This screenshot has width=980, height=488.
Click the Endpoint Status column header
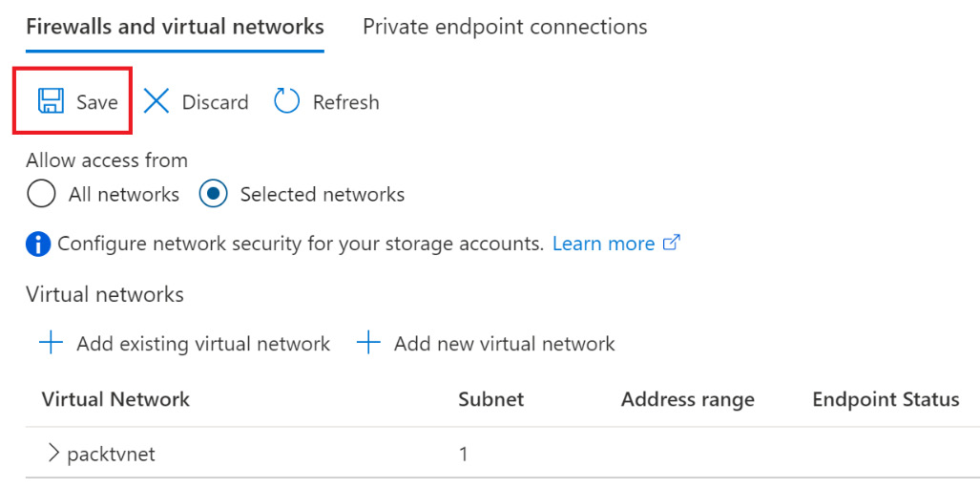(886, 399)
